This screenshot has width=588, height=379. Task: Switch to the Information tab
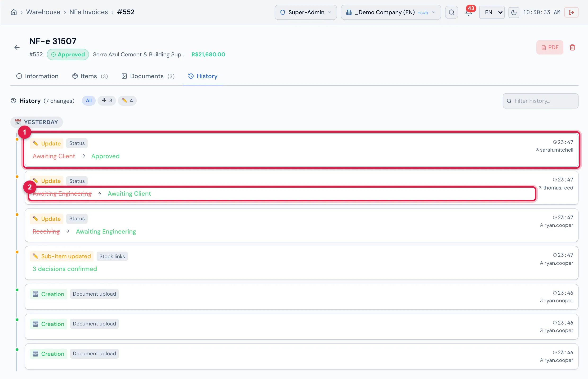click(37, 76)
